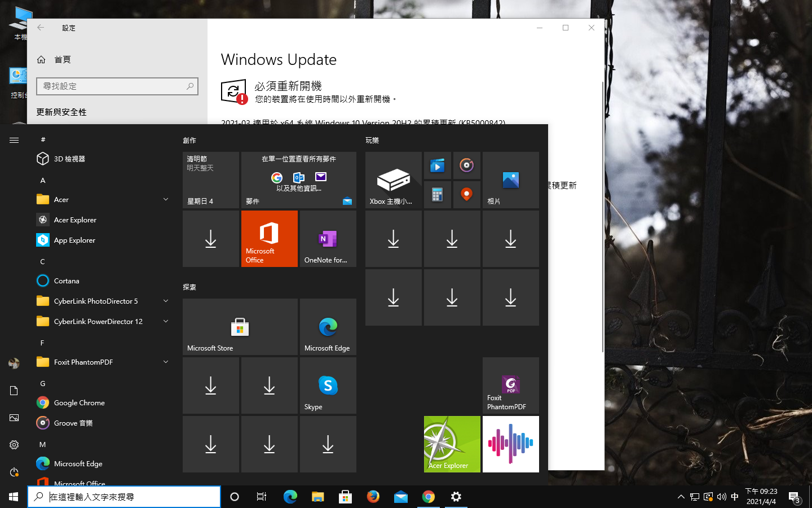Click the first download tile under 探索
812x508 pixels.
211,386
